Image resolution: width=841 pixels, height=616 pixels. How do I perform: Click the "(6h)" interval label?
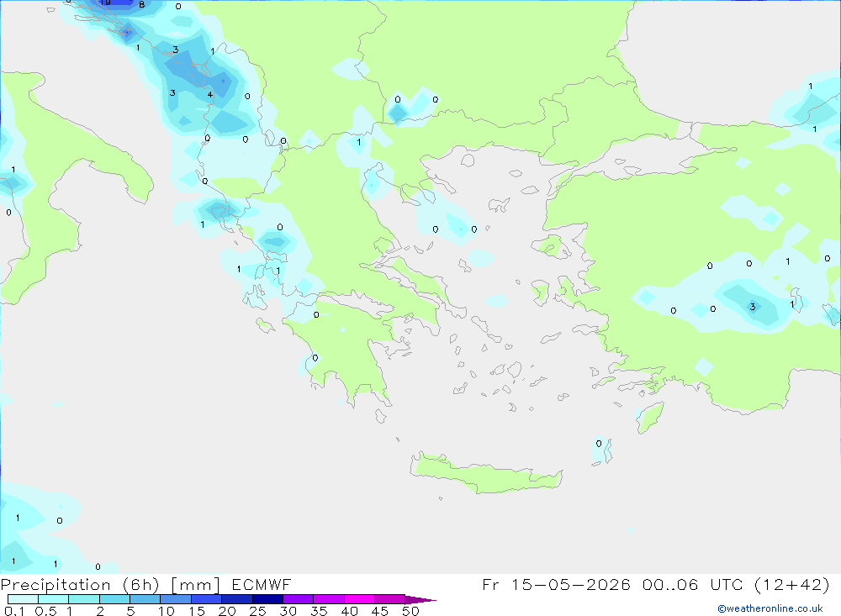point(140,585)
